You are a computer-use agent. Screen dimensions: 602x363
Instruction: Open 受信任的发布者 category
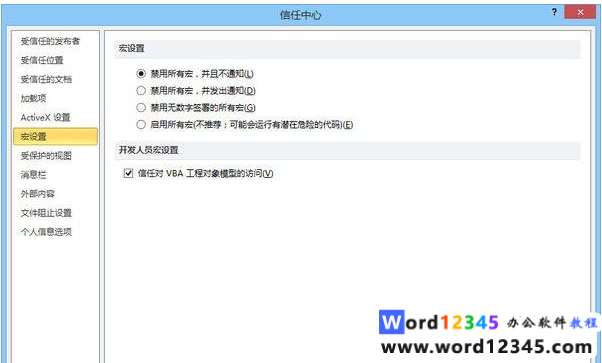(50, 41)
